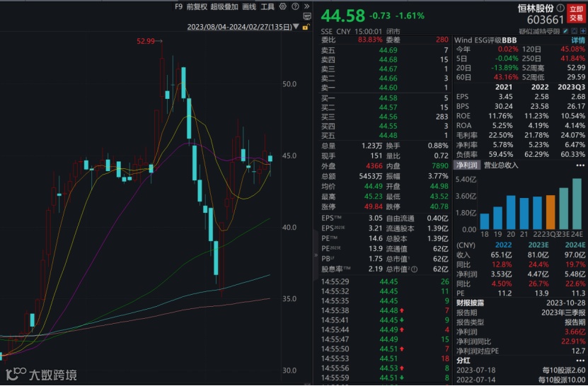Select the 净利润 tab
Viewport: 588px width, 386px height.
(x=467, y=165)
